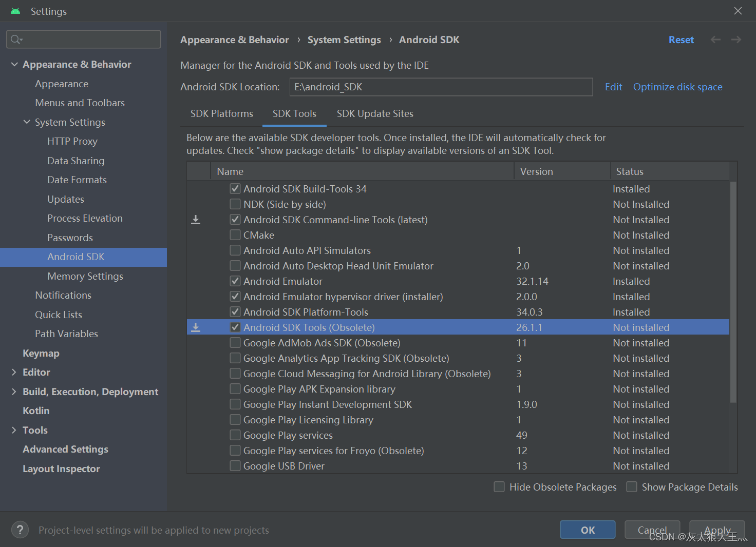
Task: Select Google Play Licensing Library row text
Action: tap(308, 420)
